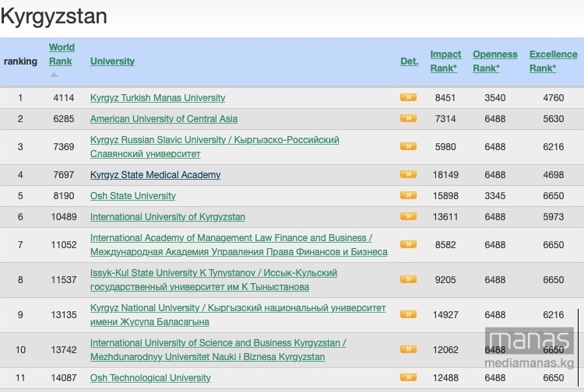Click details arrow for American University of Central Asia

coord(408,118)
